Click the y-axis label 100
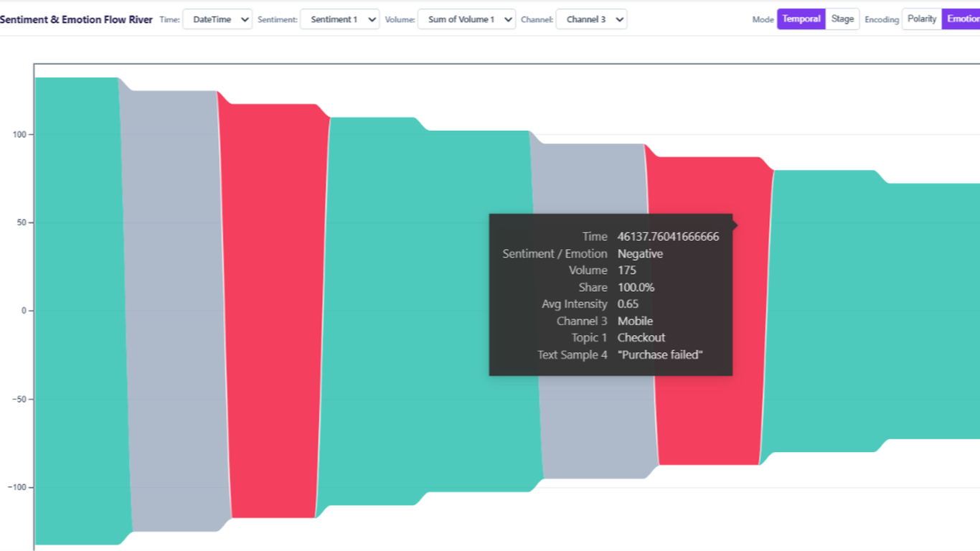 click(x=19, y=135)
